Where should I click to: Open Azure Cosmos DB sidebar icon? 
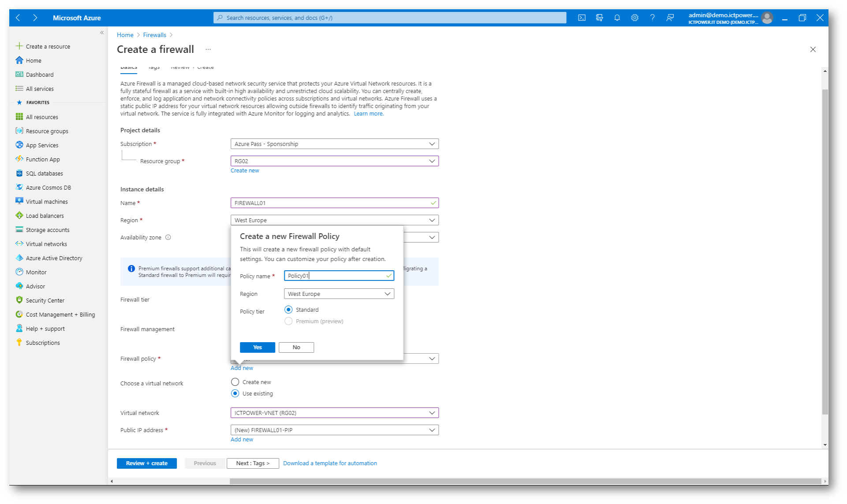[x=19, y=187]
